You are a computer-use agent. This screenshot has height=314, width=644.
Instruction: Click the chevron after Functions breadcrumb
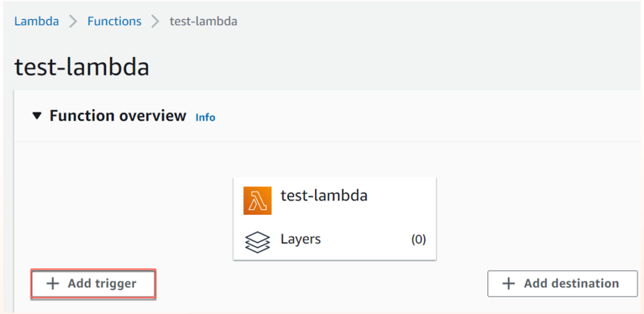pos(155,21)
